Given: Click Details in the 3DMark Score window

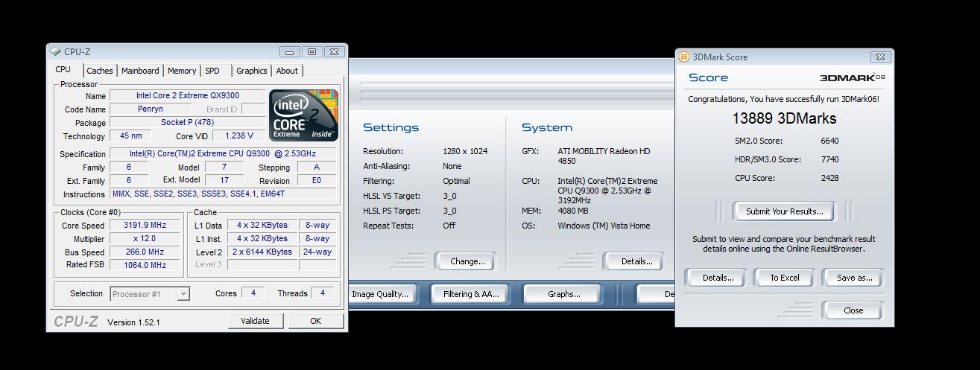Looking at the screenshot, I should tap(718, 278).
